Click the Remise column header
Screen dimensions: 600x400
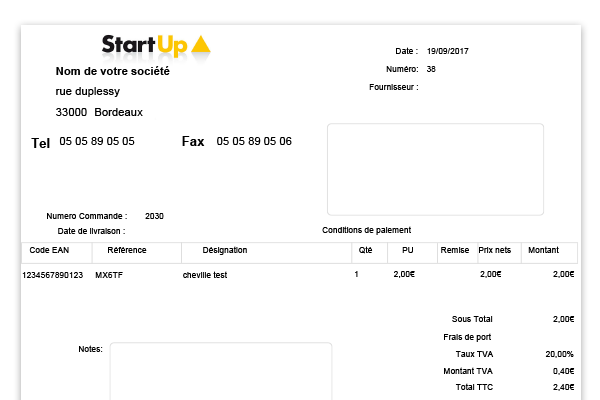tap(454, 250)
